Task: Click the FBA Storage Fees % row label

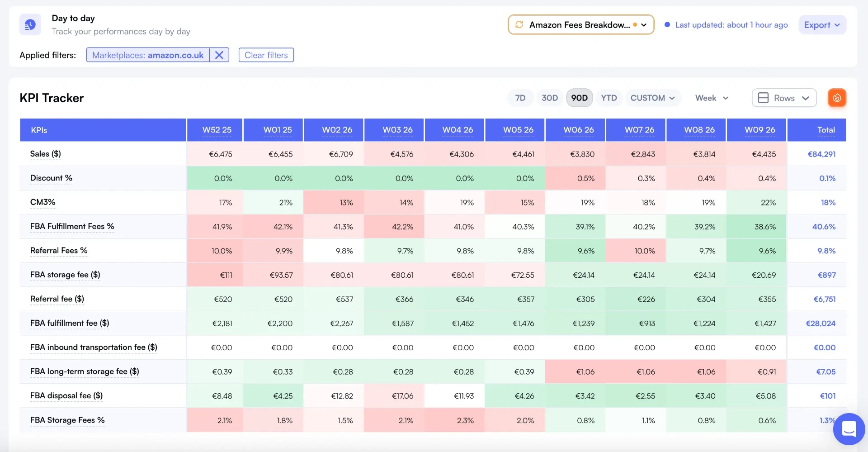Action: tap(67, 420)
